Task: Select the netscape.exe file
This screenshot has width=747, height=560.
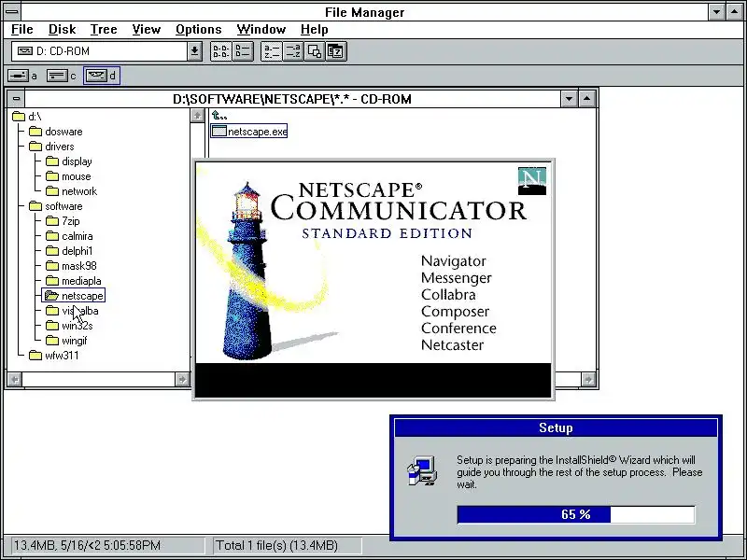Action: [x=249, y=132]
